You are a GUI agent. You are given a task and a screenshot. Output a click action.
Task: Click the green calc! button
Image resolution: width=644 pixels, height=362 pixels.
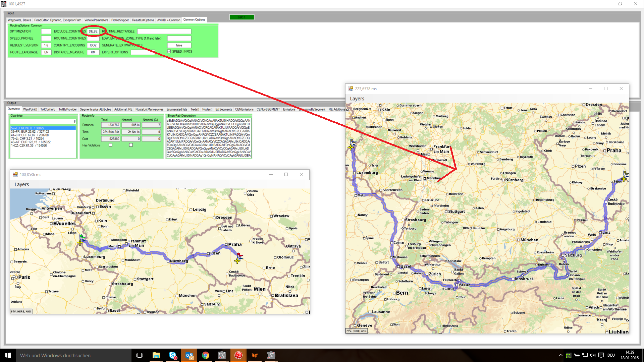point(241,17)
